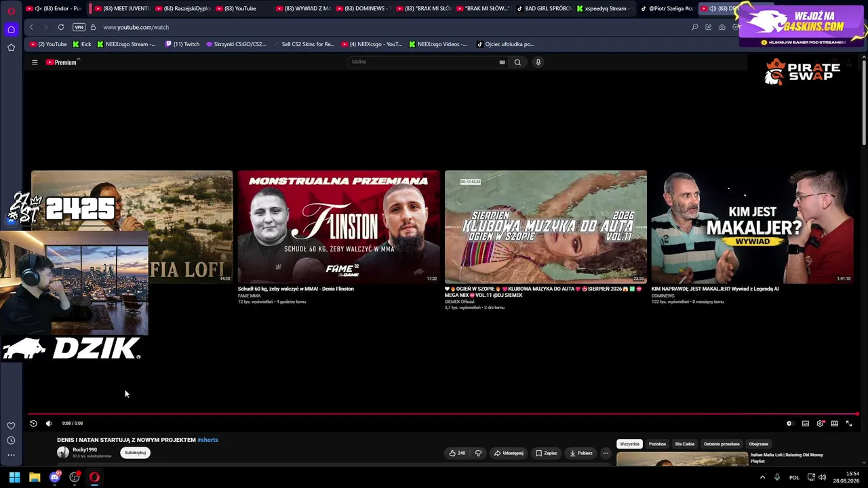Open Opera bookmarks star in sidebar
Image resolution: width=868 pixels, height=488 pixels.
(11, 47)
